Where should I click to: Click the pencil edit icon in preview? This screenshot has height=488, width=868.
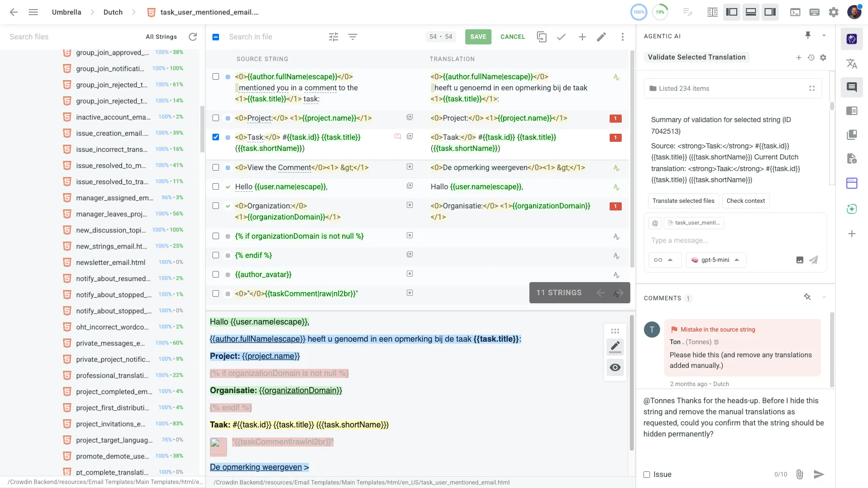(x=615, y=346)
